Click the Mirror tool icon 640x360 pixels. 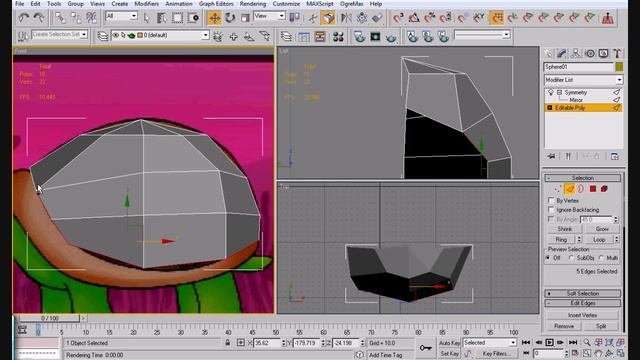346,18
